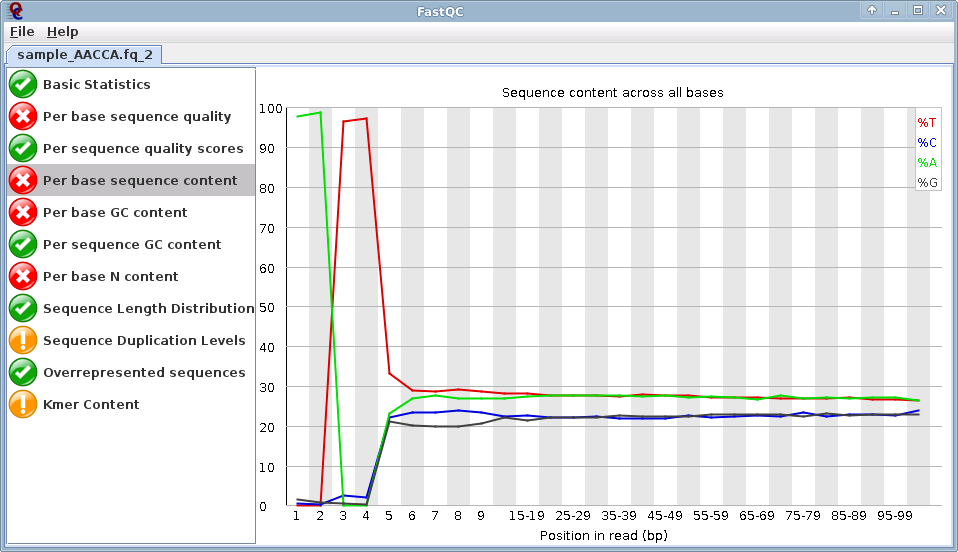Show the Sequence Length Distribution report
The width and height of the screenshot is (958, 552).
tap(148, 308)
